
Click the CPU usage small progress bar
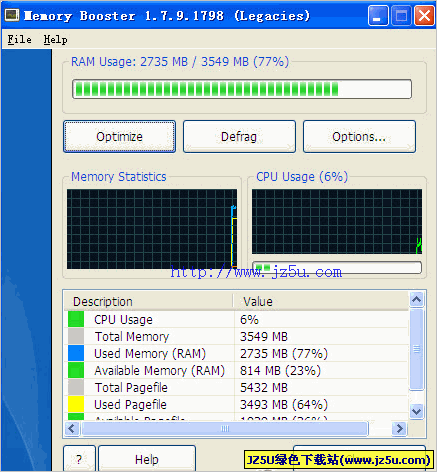click(x=337, y=268)
